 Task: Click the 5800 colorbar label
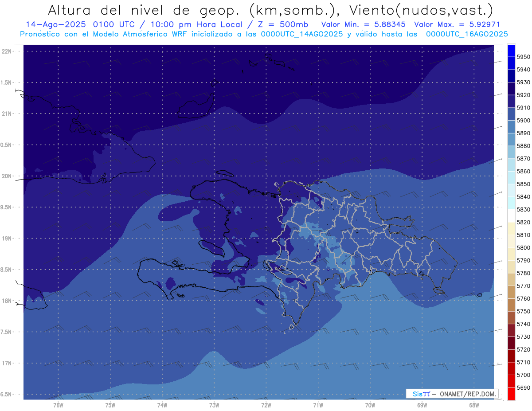(523, 247)
